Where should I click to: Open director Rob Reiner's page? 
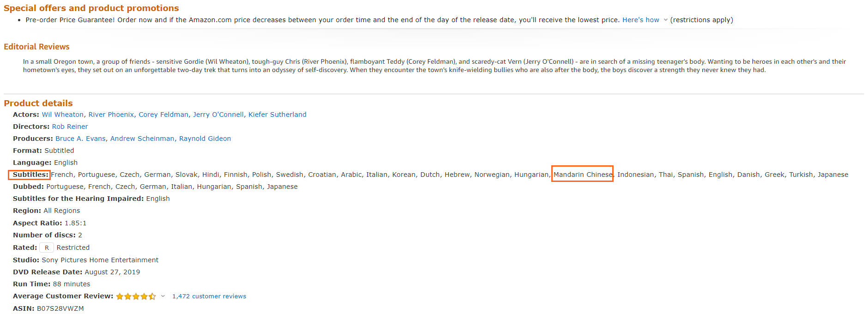click(70, 127)
